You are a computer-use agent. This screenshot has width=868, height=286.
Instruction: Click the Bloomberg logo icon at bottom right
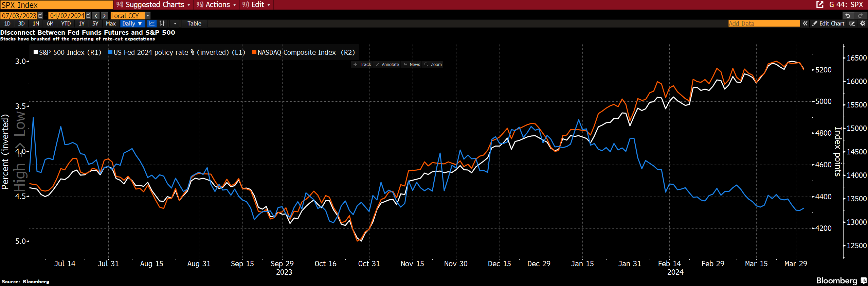[864, 281]
